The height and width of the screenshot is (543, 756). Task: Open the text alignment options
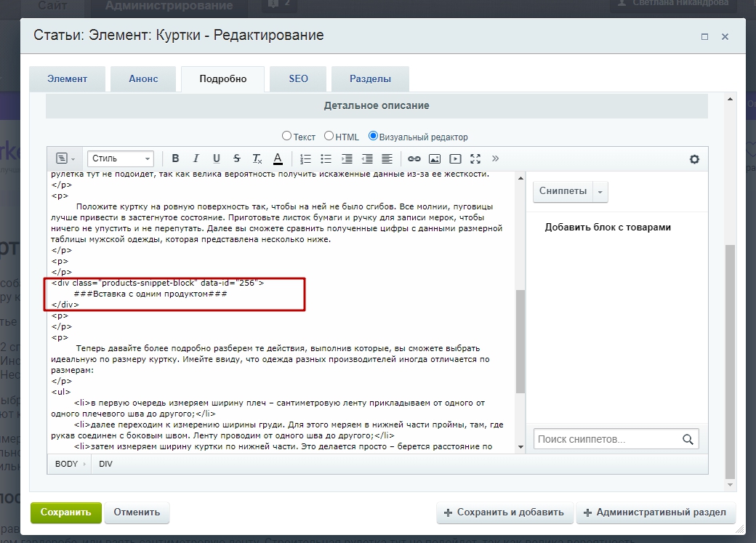(x=387, y=158)
